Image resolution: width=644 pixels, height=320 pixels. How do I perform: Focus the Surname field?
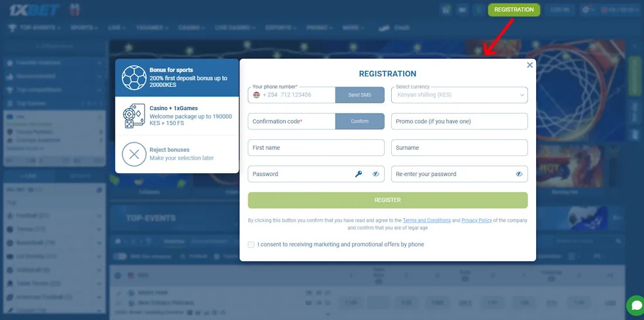[x=459, y=147]
